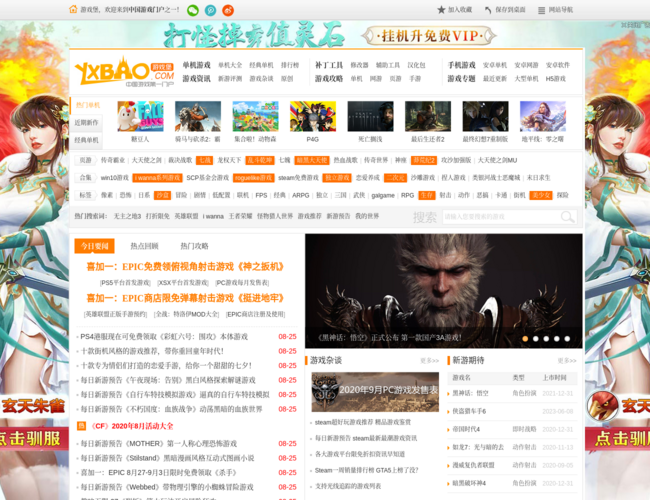Click the roguelike游戏 collection tag
Screen dimensions: 650x500
[253, 177]
